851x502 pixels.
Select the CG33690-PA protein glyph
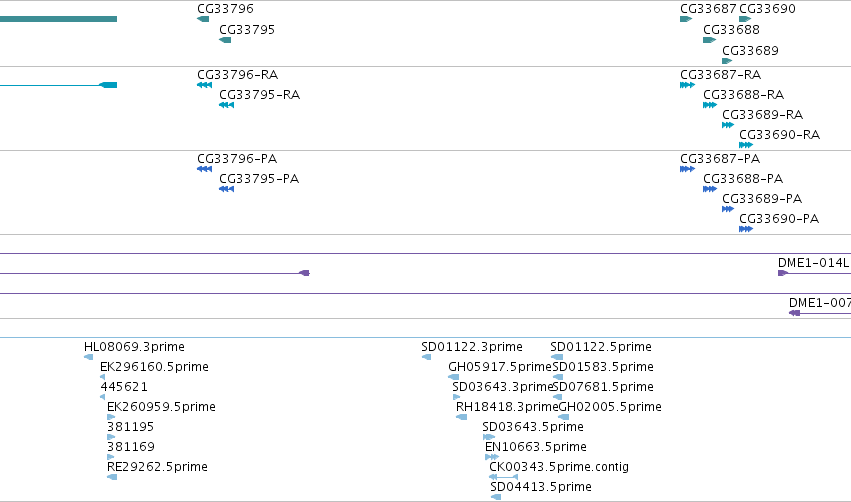coord(746,229)
